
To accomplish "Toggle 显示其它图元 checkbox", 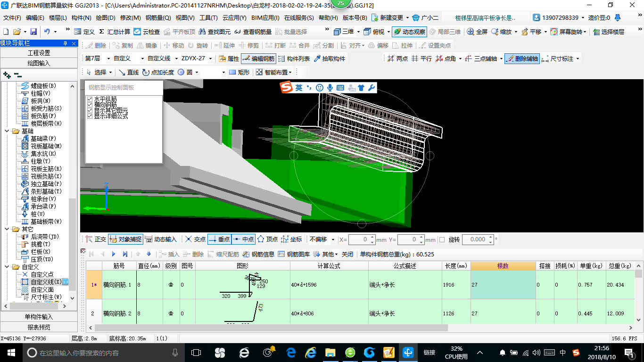I will coord(90,110).
